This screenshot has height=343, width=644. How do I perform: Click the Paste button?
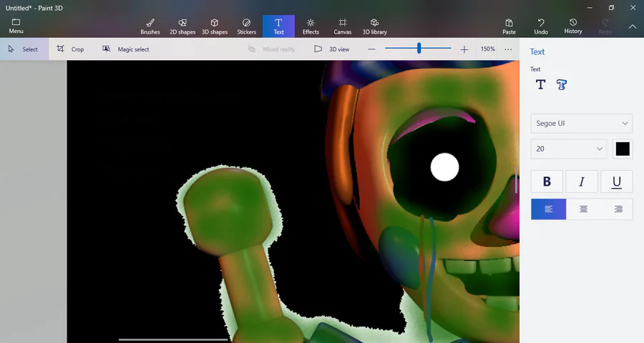(509, 26)
